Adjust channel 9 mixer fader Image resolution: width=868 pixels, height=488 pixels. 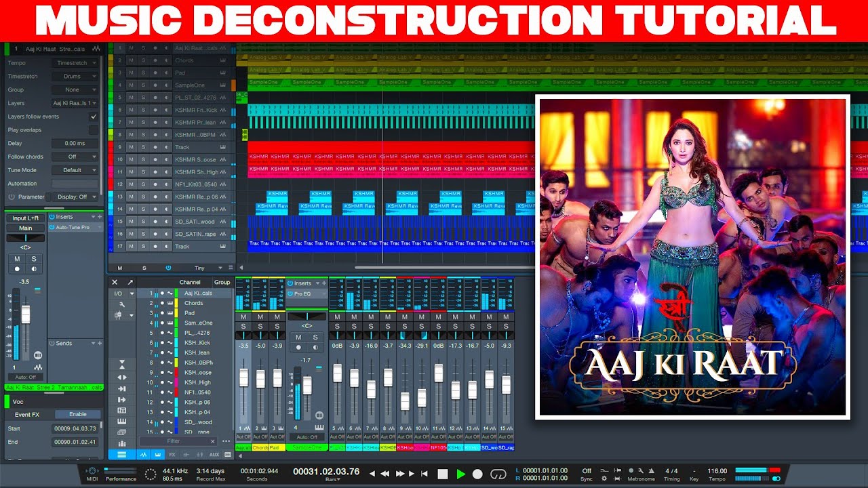[405, 401]
